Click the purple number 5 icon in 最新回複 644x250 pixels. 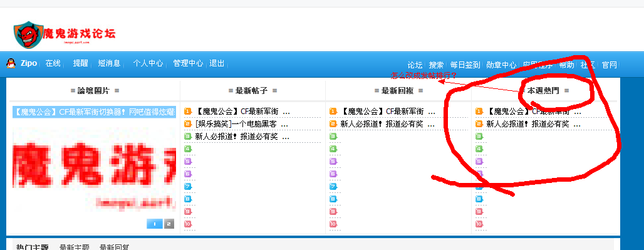(x=333, y=161)
